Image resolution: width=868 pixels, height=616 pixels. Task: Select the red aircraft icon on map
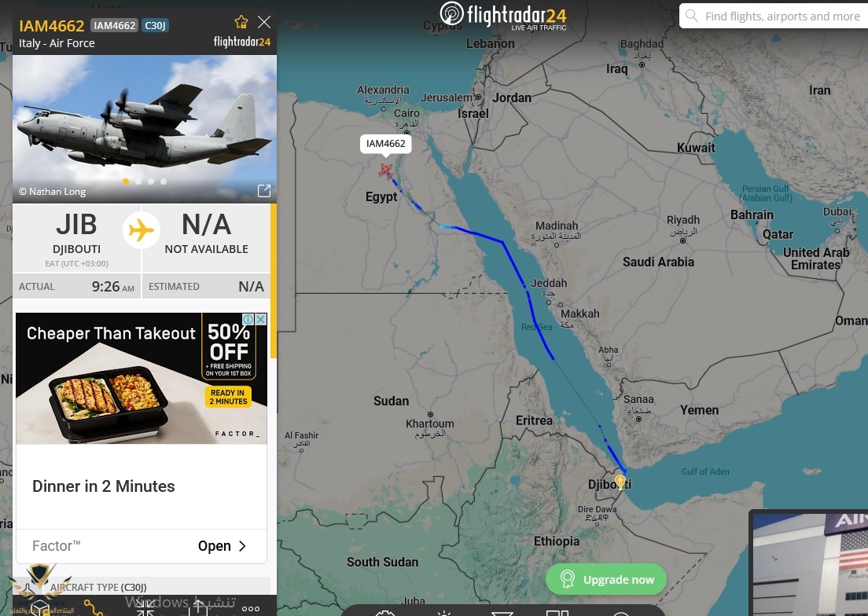(385, 170)
